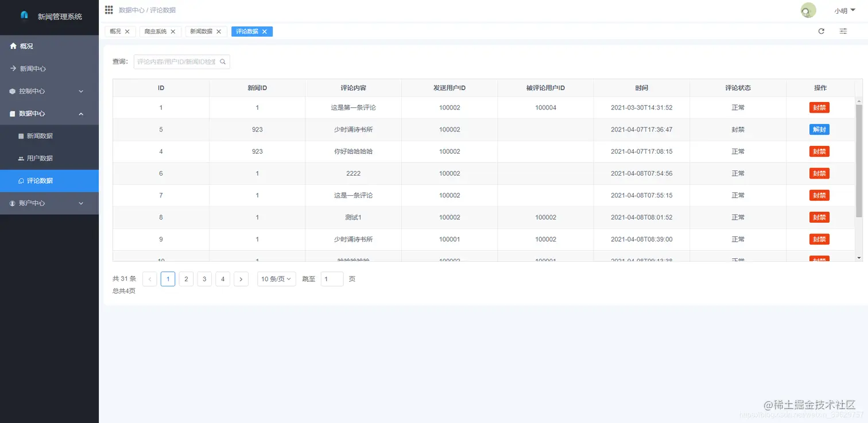Select 新闻数据 in the sidebar
This screenshot has width=868, height=423.
click(49, 136)
